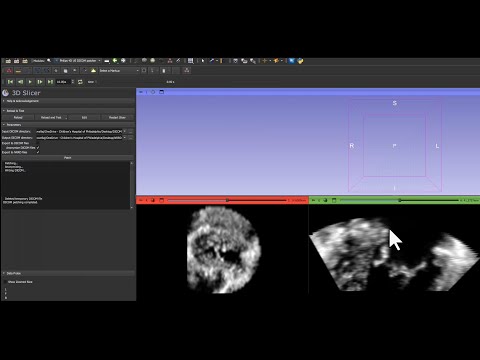Toggle Anonymize DICOM files checkbox

tap(38, 147)
